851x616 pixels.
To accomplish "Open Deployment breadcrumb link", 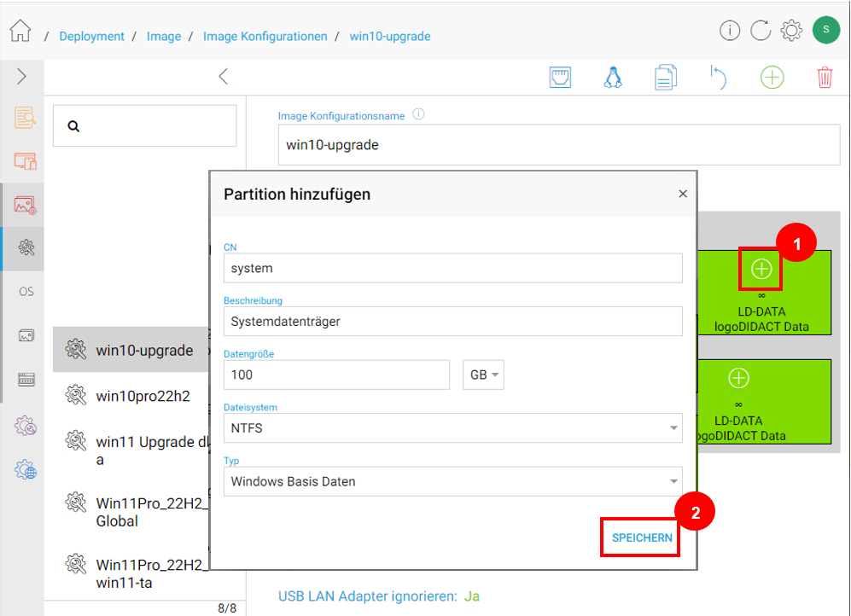I will (x=91, y=37).
